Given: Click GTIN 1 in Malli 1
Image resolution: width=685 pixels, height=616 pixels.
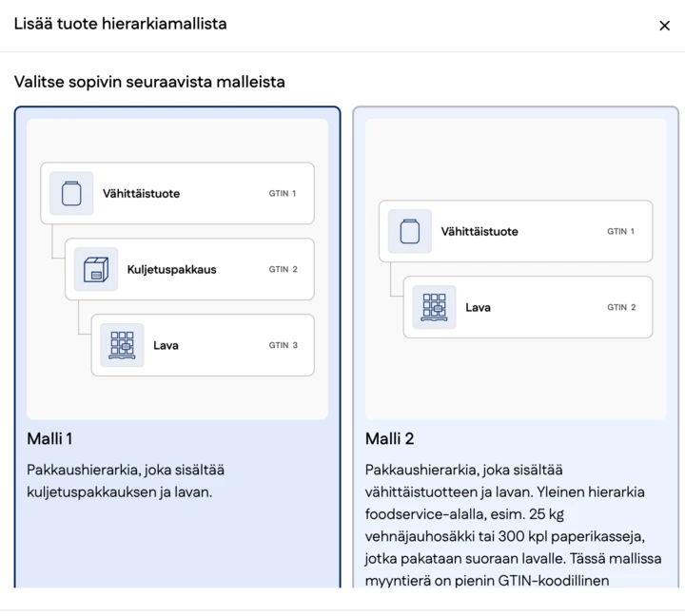Looking at the screenshot, I should (283, 193).
